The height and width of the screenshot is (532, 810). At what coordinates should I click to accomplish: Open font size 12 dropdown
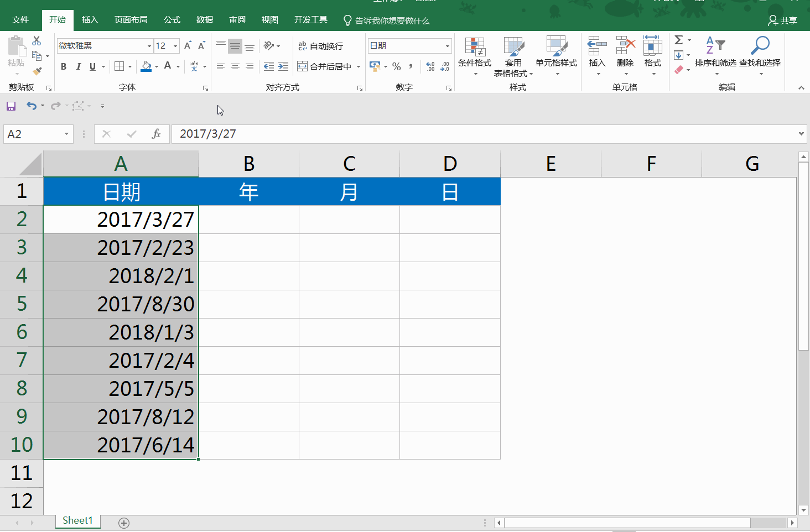(175, 46)
